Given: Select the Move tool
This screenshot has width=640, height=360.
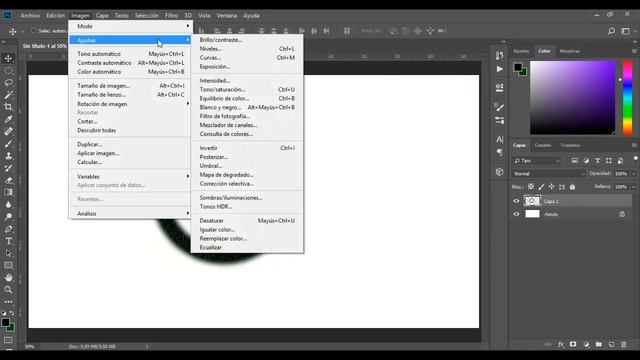Looking at the screenshot, I should (x=8, y=58).
